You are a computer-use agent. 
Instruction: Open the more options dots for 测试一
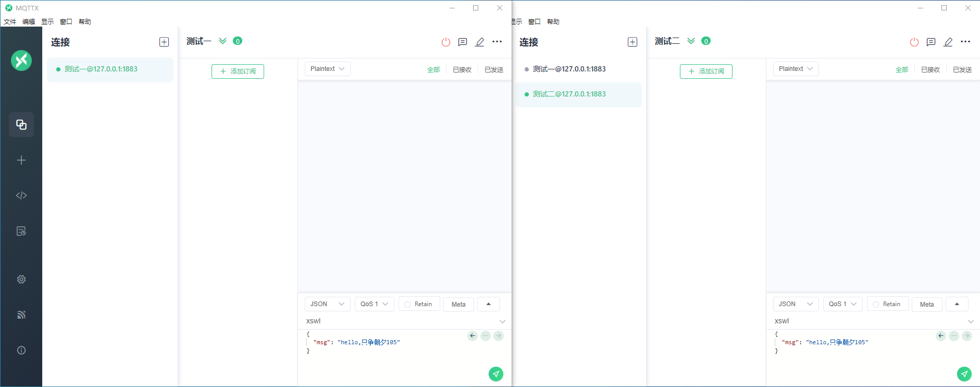497,42
